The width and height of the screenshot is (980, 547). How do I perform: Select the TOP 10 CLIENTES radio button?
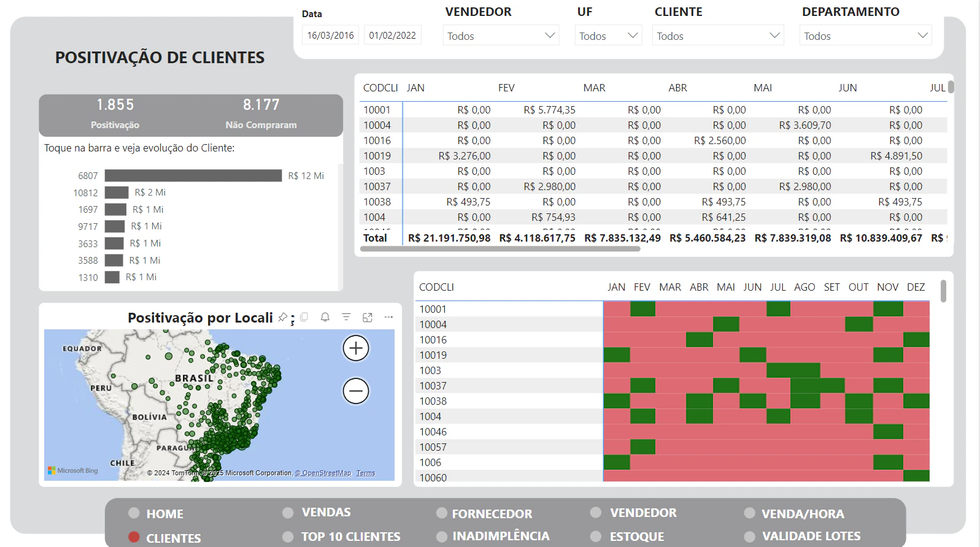click(288, 537)
